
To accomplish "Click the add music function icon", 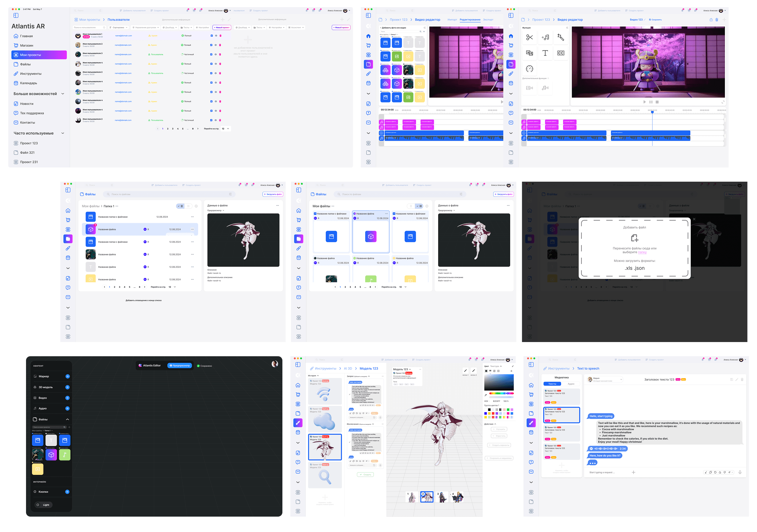I will point(545,37).
